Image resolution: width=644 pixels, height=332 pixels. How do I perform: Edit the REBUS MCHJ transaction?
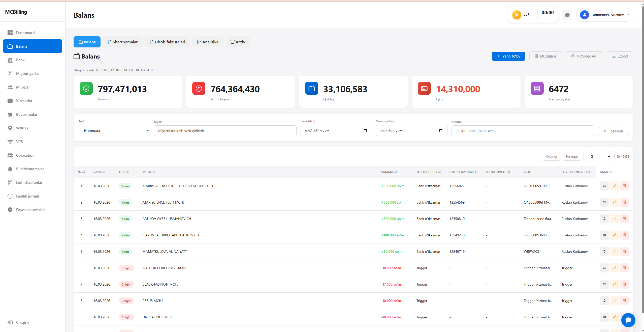615,301
